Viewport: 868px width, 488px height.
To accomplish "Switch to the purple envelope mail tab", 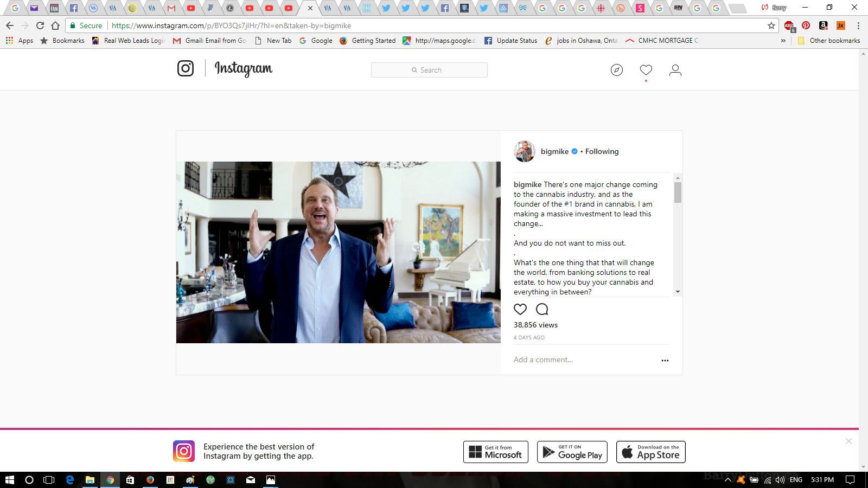I will [34, 8].
